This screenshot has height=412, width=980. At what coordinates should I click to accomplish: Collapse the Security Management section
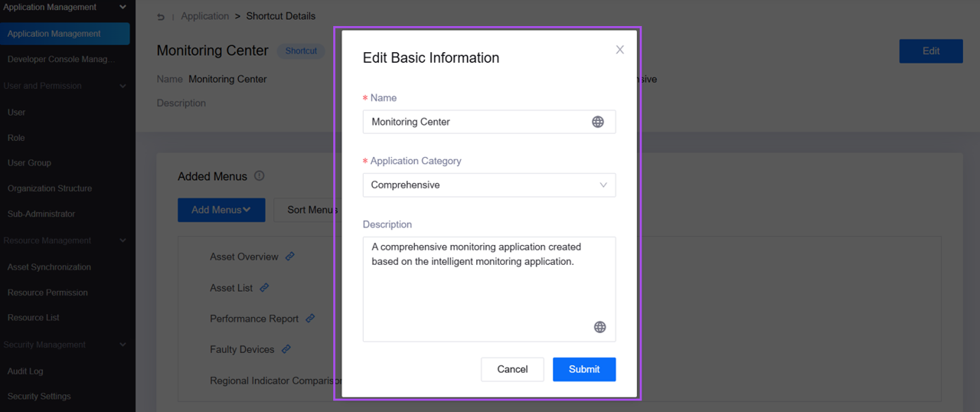tap(122, 345)
